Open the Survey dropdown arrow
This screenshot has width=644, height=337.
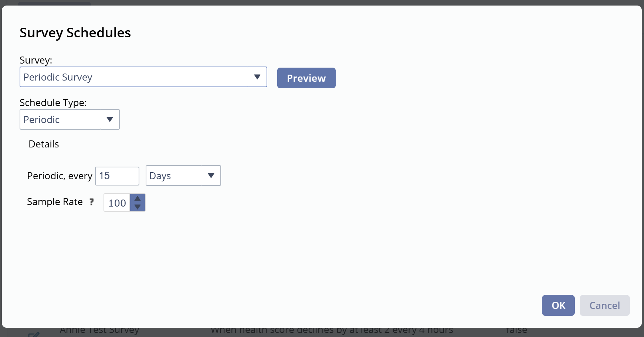[x=257, y=77]
